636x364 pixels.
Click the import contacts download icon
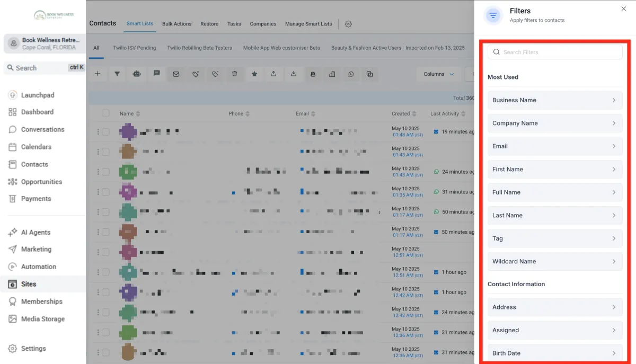[x=294, y=74]
